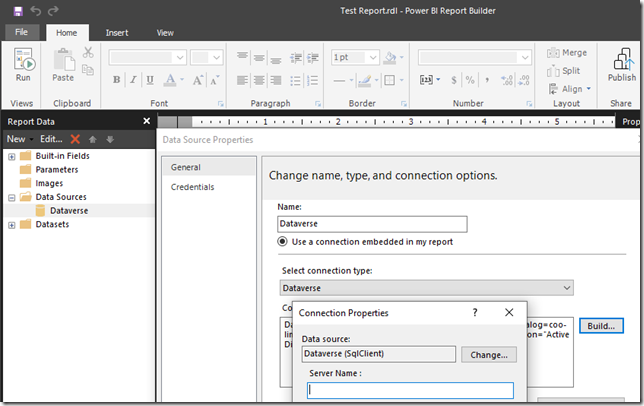Click the grow font size icon
This screenshot has width=644, height=406.
point(198,80)
